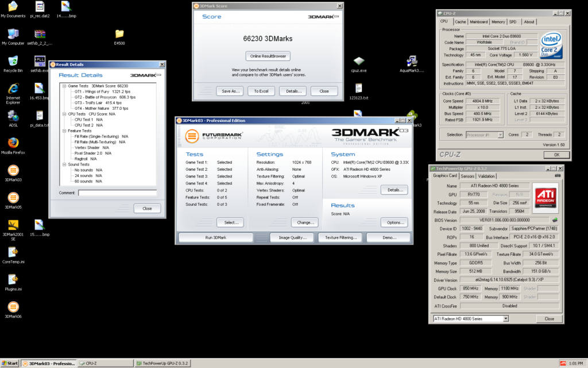588x368 pixels.
Task: Select the GT4 - Mother Nature row
Action: pos(101,109)
